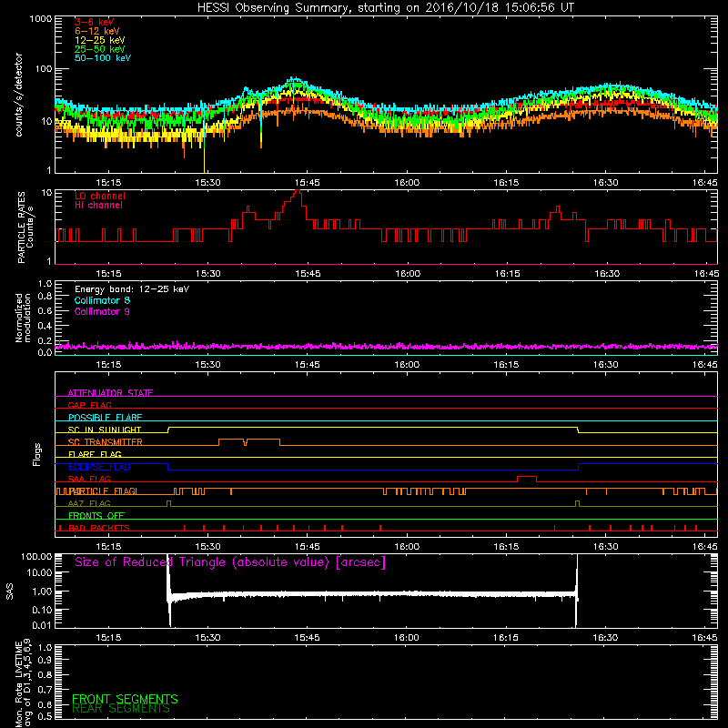Select the orange 6-12 keV legend label

97,31
